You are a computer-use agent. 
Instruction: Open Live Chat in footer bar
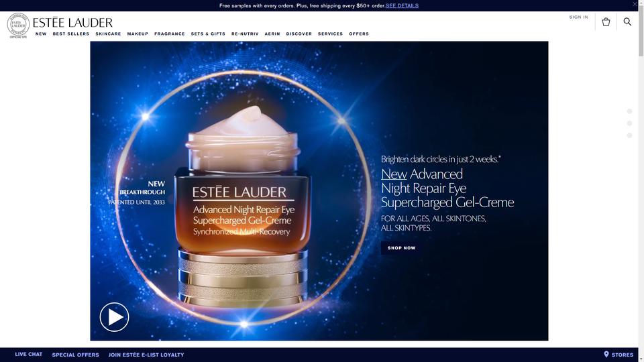29,354
